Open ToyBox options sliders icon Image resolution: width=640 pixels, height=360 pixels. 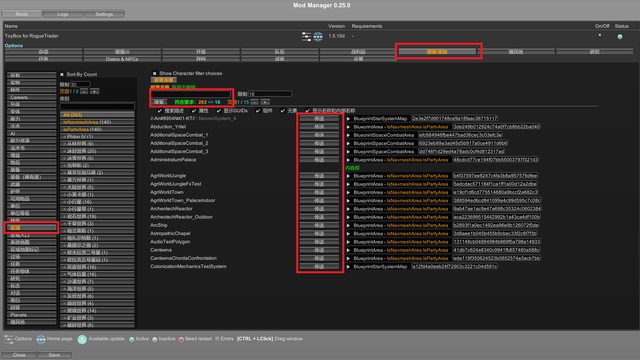(306, 36)
